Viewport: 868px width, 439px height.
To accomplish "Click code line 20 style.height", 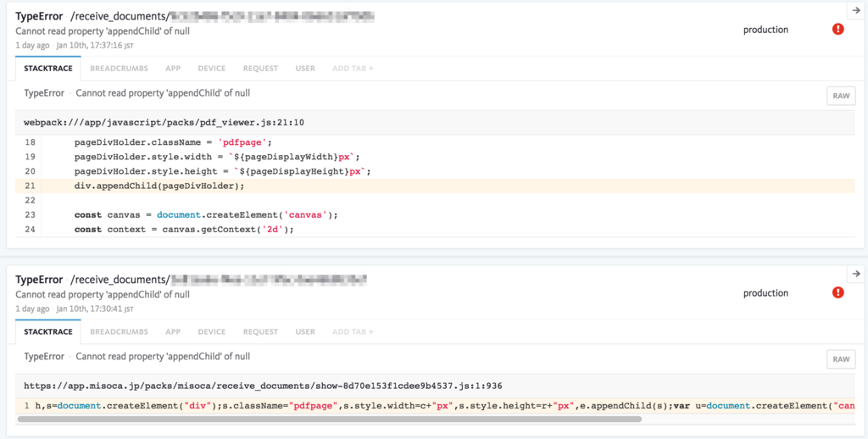I will [435, 171].
